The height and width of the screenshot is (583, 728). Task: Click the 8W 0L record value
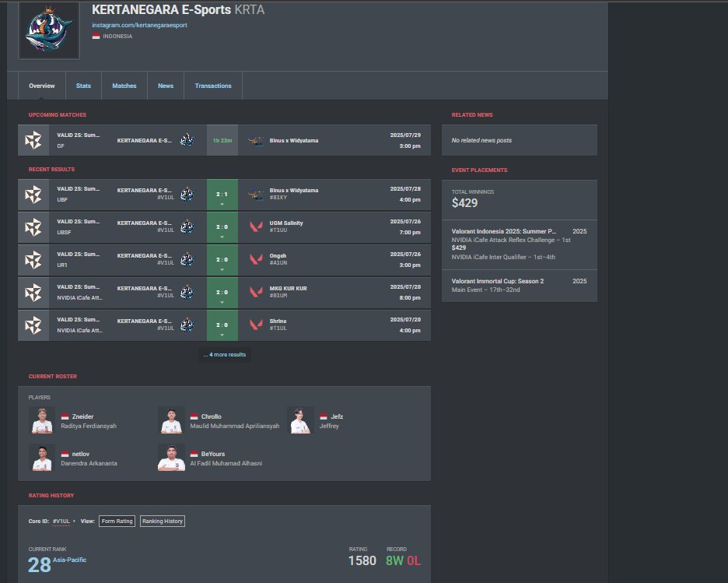point(403,560)
